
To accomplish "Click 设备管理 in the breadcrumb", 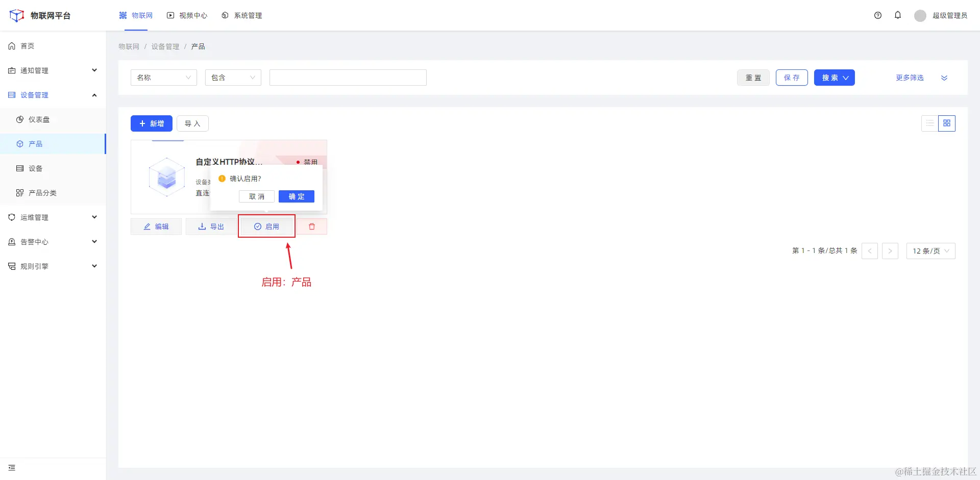I will [165, 46].
